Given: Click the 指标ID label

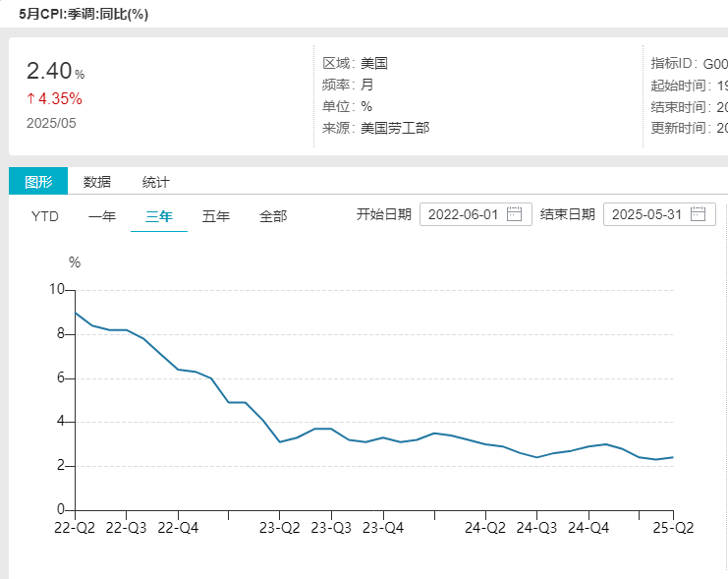Looking at the screenshot, I should tap(673, 63).
